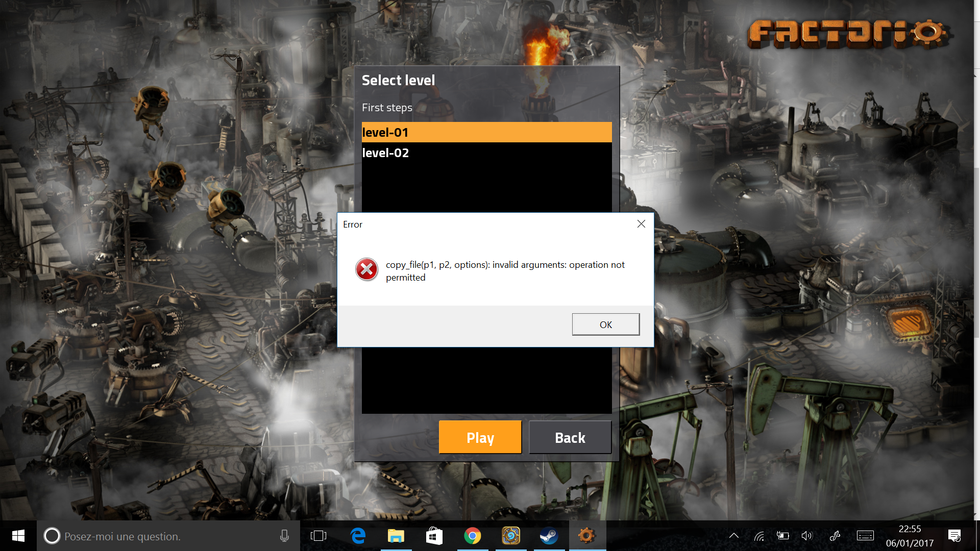
Task: Open the Action Center notifications icon
Action: pyautogui.click(x=954, y=536)
